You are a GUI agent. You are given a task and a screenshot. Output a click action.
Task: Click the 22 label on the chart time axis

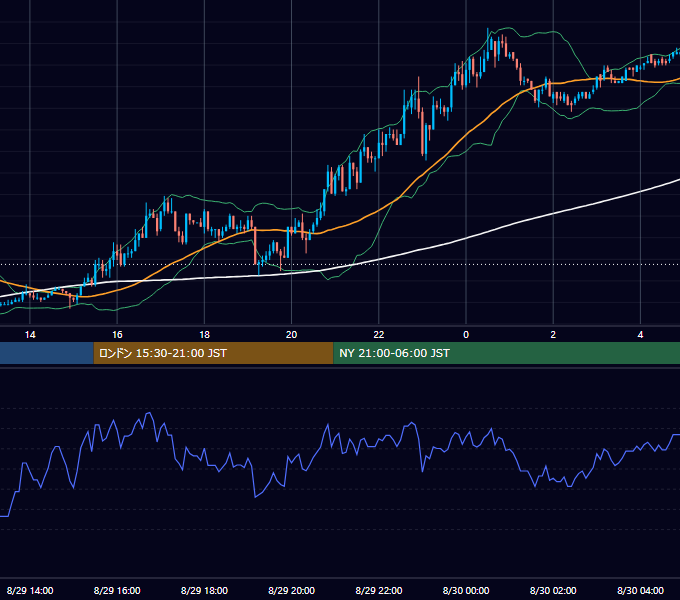pyautogui.click(x=379, y=335)
